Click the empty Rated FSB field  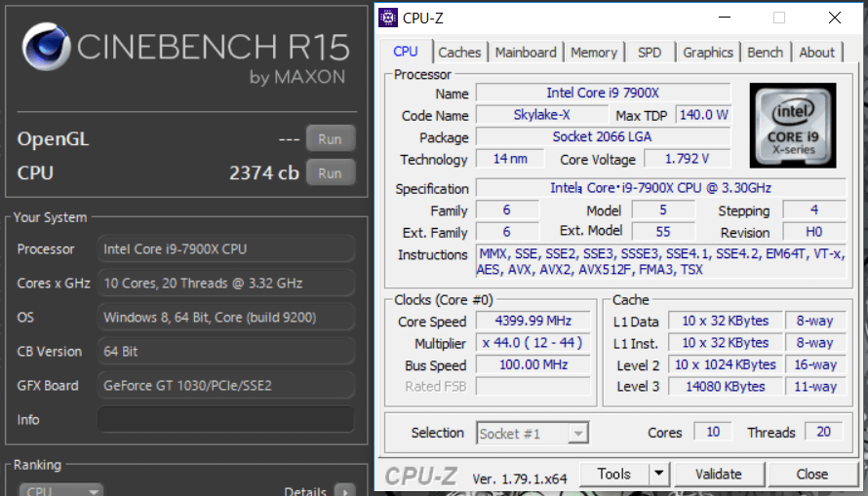tap(533, 386)
